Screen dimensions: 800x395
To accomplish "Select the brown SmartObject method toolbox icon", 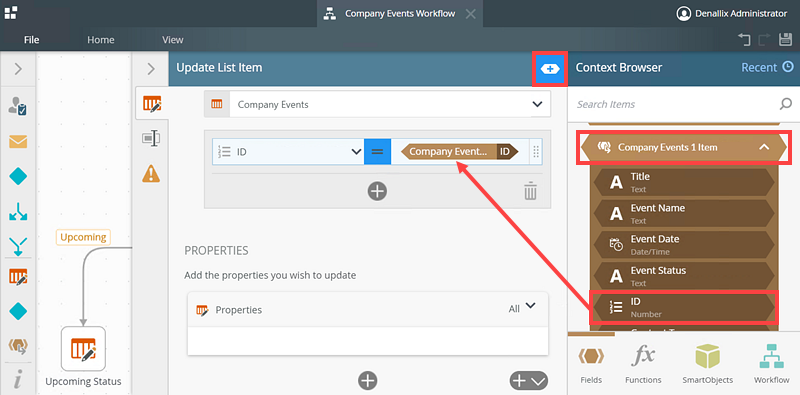I will click(18, 346).
